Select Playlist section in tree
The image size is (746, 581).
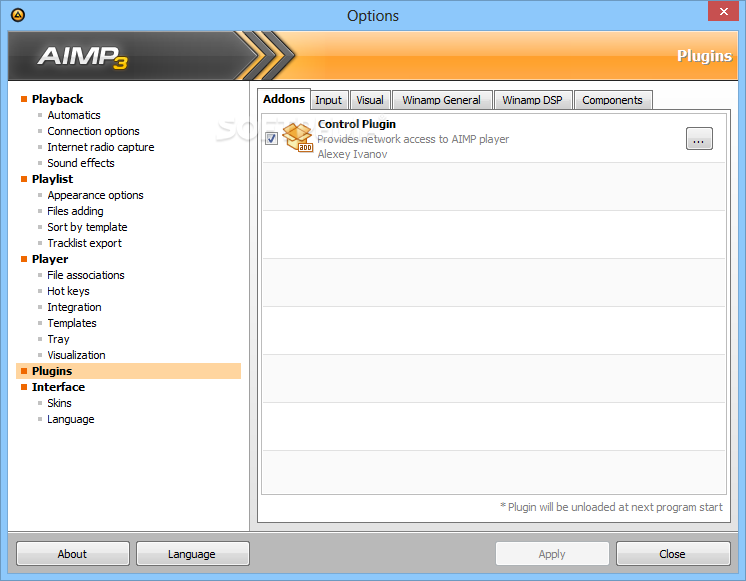pos(52,179)
